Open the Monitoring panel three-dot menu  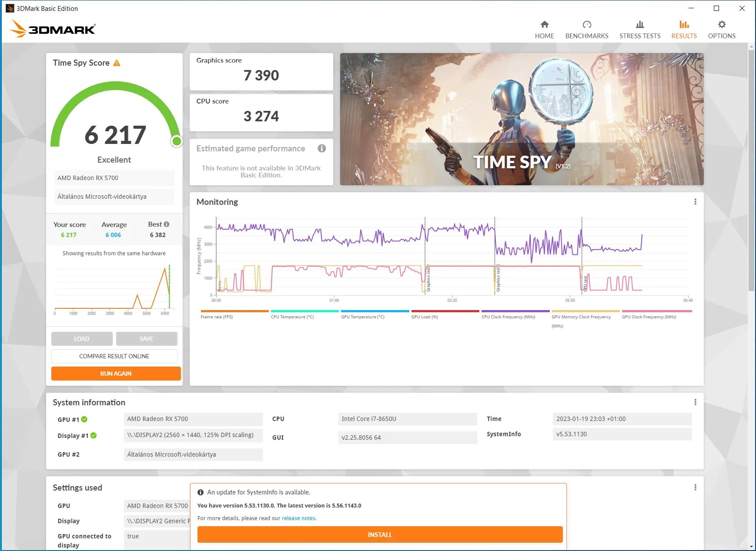[x=695, y=202]
